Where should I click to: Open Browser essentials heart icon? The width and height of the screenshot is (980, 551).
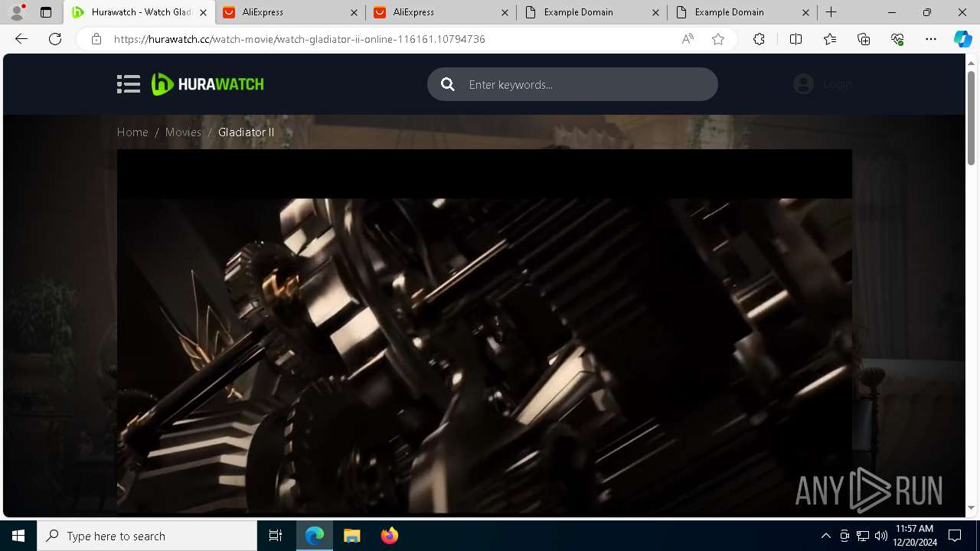[x=897, y=39]
